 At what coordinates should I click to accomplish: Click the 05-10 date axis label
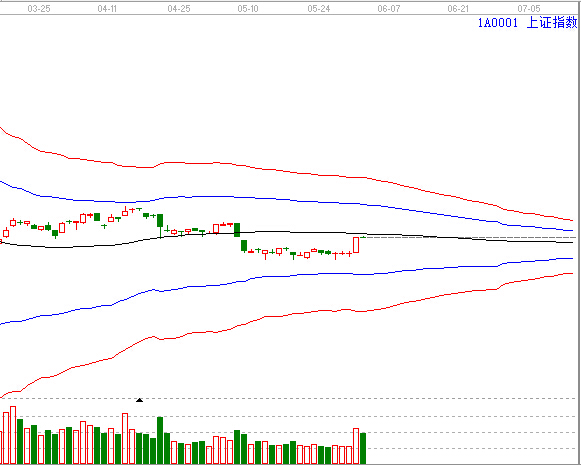point(248,9)
